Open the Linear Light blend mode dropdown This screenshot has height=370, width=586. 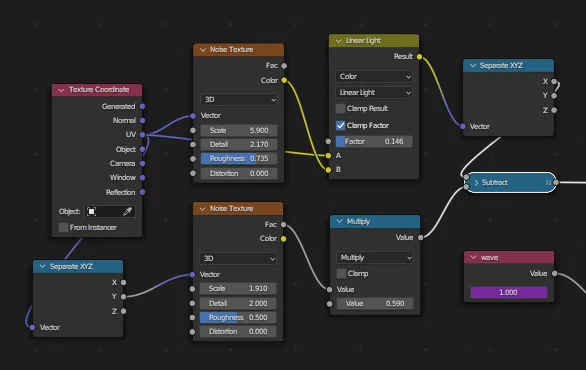point(374,93)
